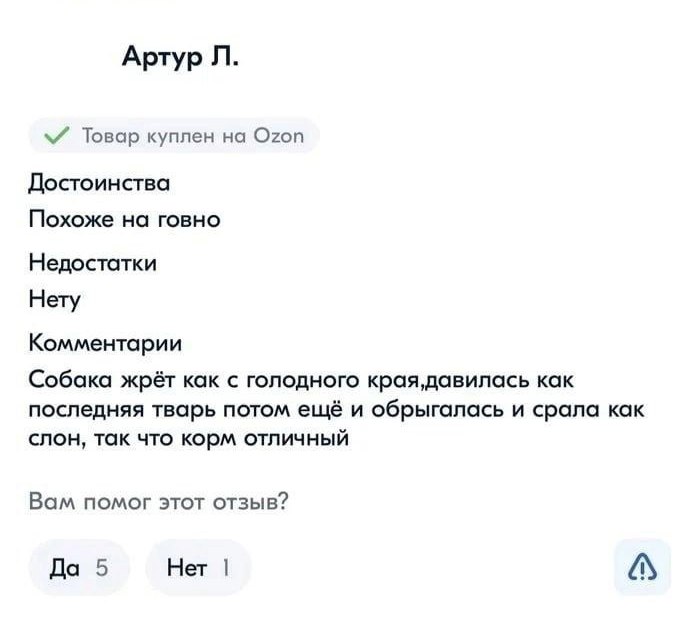Open reviewer profile "Артур Л."
The height and width of the screenshot is (624, 700).
coord(181,61)
